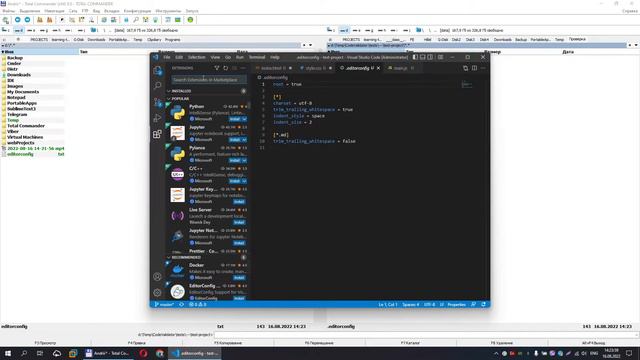Screen dimensions: 640x360
Task: Open File menu in VS Code
Action: 167,57
